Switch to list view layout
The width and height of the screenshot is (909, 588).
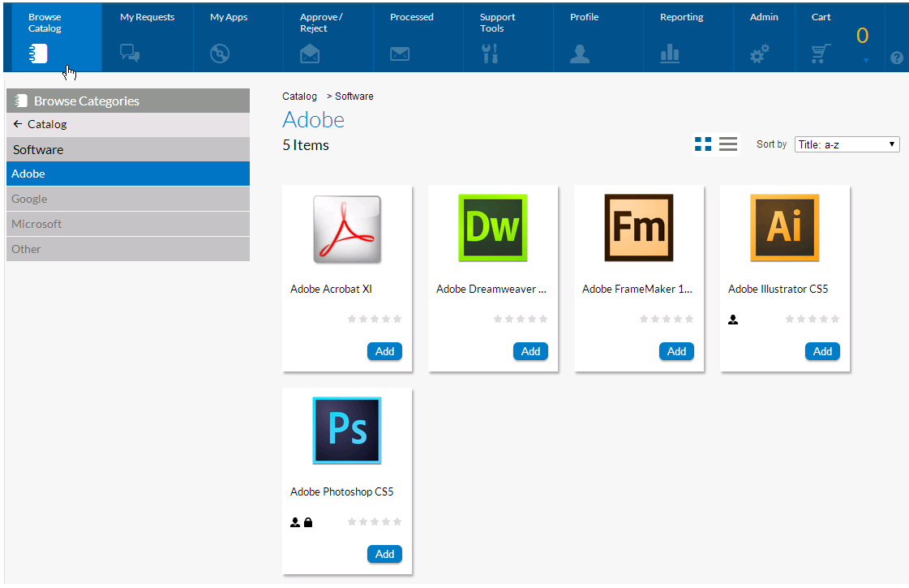[x=727, y=144]
